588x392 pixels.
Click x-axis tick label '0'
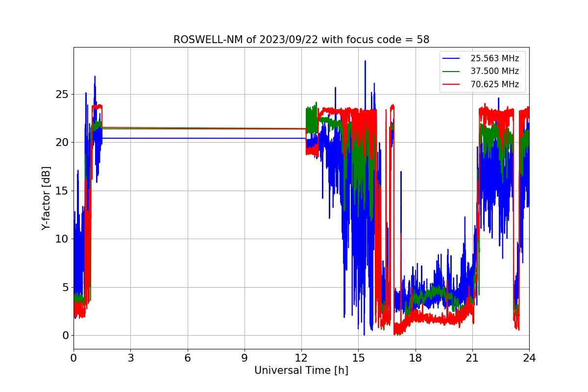point(73,358)
